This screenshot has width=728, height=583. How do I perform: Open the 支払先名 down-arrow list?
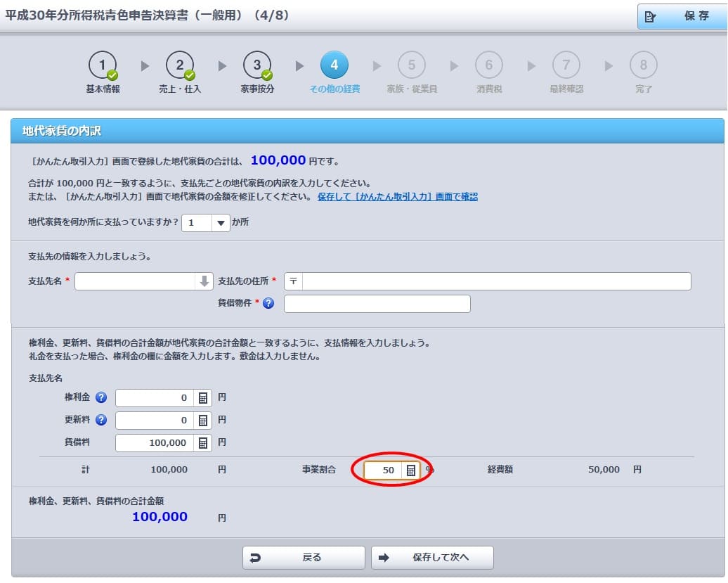pyautogui.click(x=204, y=281)
